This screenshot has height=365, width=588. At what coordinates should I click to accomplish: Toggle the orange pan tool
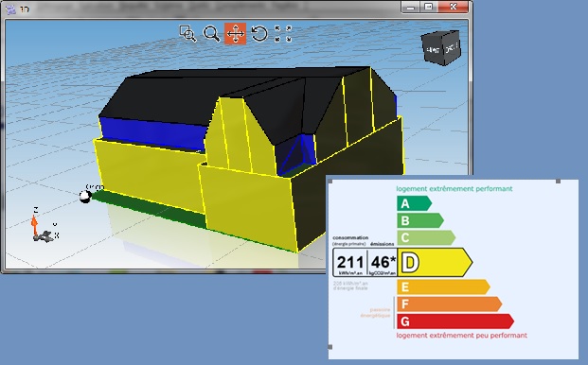click(x=235, y=34)
